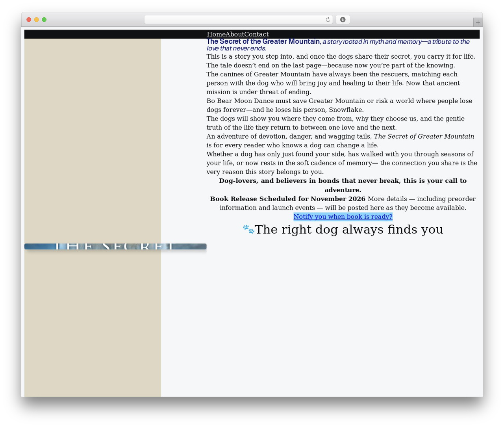Click the browser reload icon

point(328,20)
